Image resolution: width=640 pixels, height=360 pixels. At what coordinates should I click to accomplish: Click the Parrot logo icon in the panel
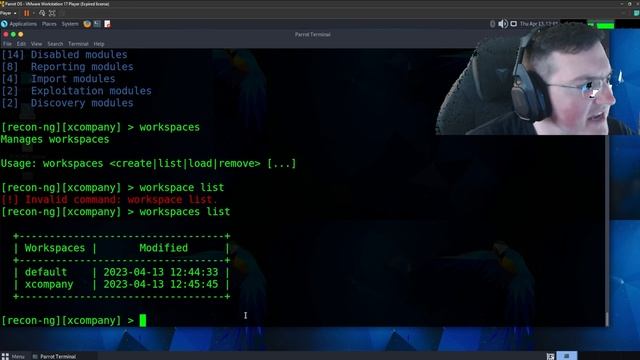[4, 24]
